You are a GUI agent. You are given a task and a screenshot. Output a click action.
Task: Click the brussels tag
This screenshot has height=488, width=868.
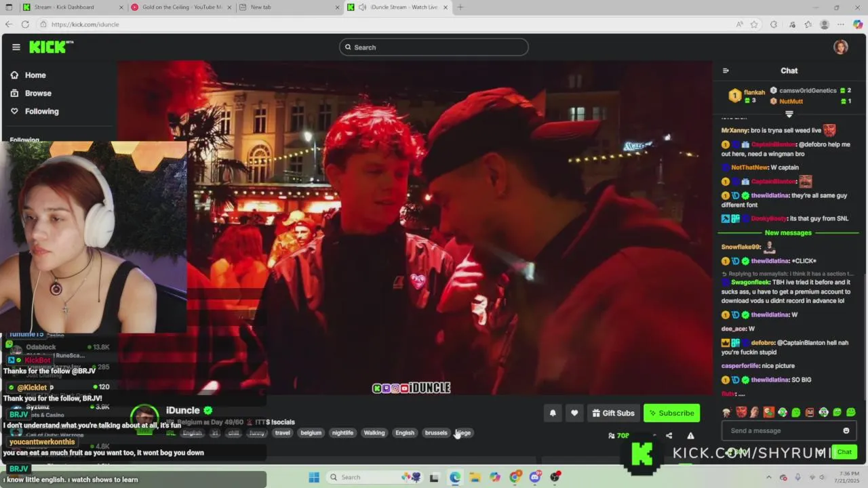(x=436, y=432)
